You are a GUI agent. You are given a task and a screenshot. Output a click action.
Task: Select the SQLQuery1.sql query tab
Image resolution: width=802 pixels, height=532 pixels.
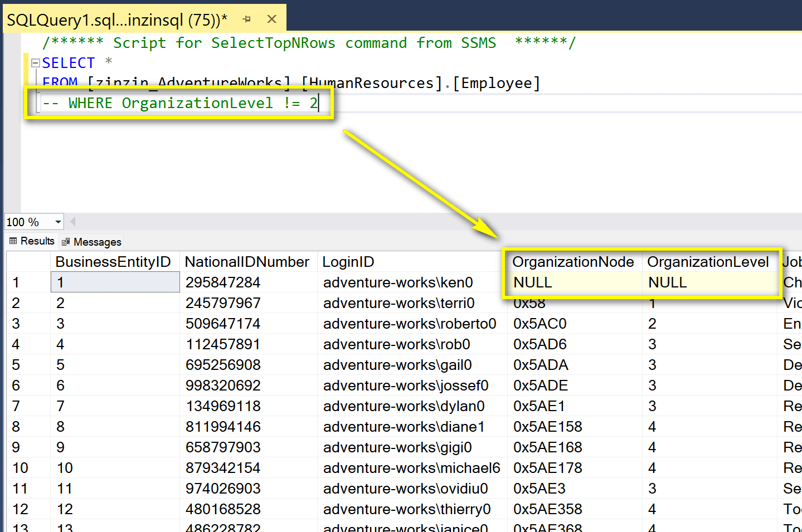117,20
